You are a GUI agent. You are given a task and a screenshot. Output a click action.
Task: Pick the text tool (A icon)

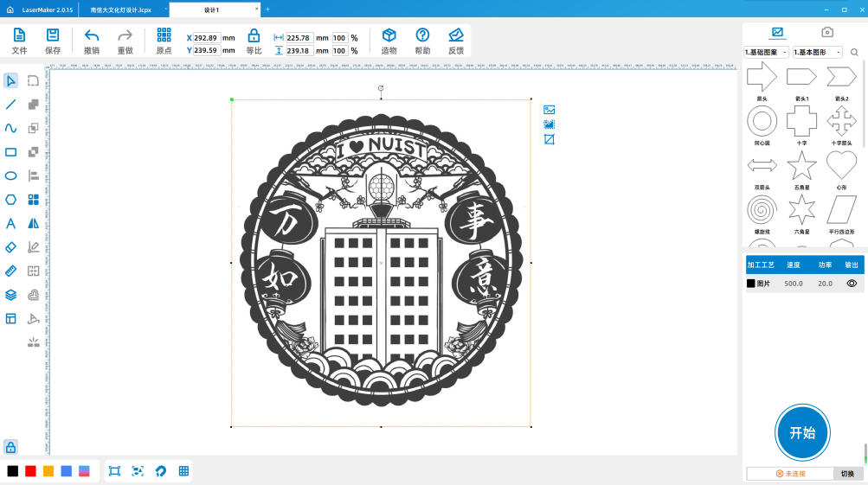point(11,223)
